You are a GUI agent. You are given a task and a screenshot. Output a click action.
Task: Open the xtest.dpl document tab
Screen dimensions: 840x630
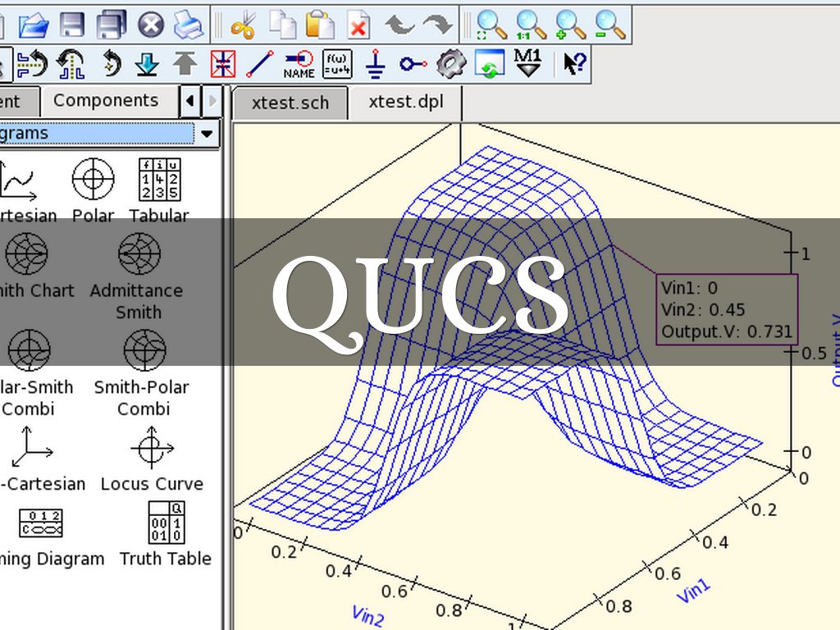tap(406, 103)
